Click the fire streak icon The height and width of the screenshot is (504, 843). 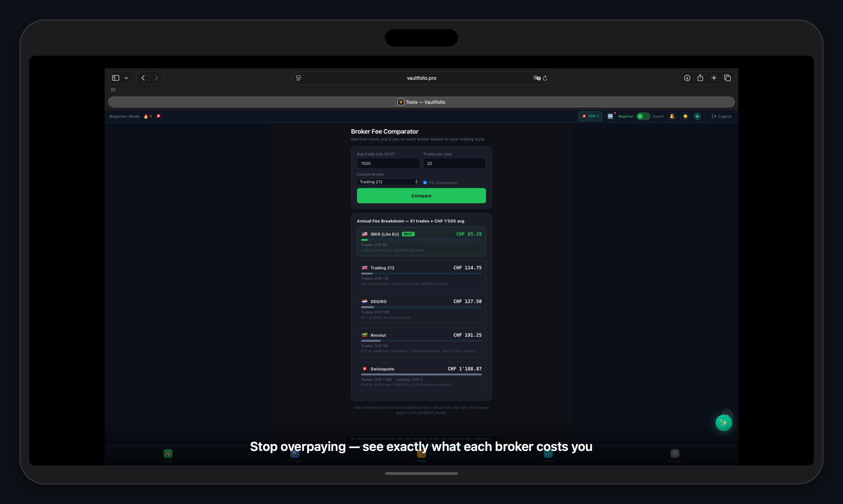pyautogui.click(x=146, y=116)
